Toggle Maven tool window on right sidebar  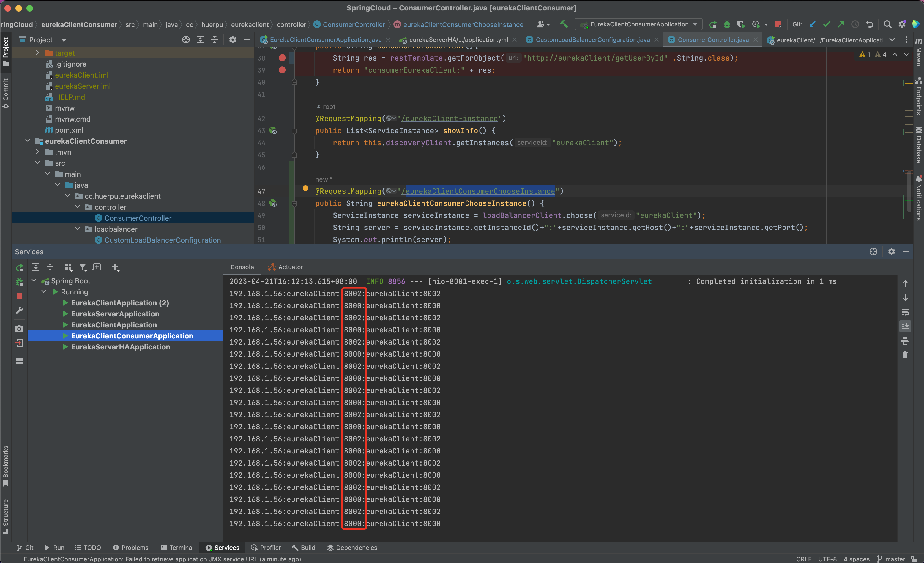click(x=918, y=52)
